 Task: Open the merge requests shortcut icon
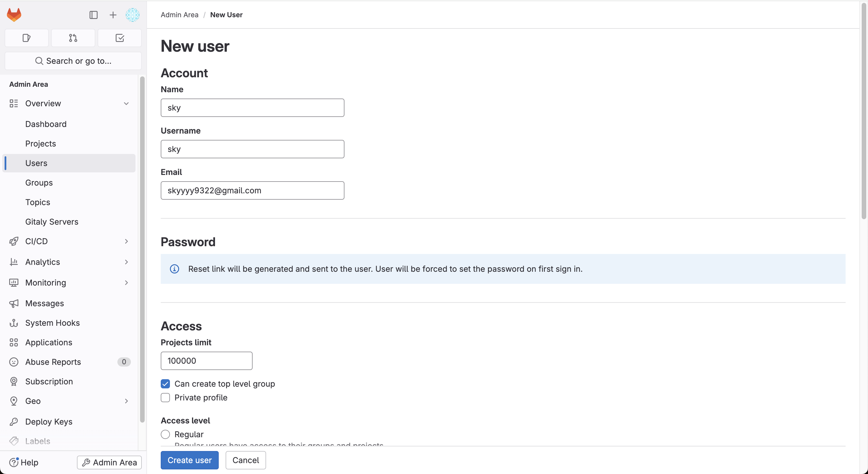[73, 38]
